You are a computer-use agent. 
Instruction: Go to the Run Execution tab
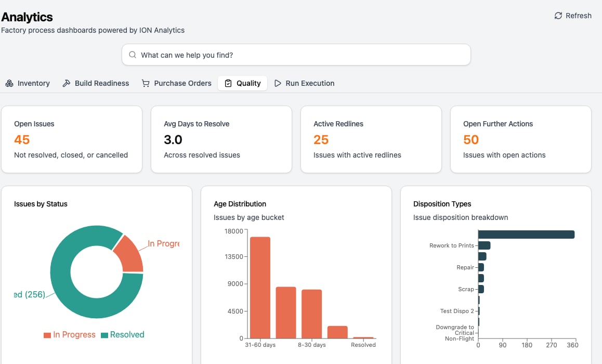305,83
